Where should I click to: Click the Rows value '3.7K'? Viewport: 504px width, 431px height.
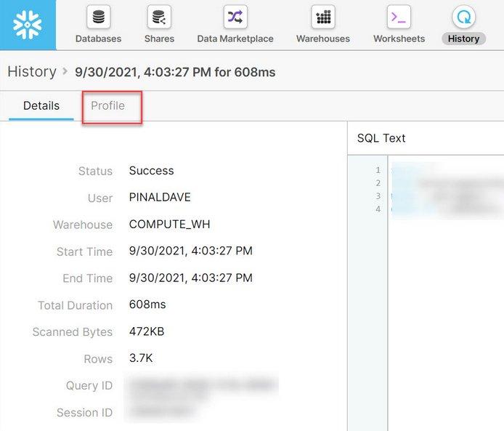pyautogui.click(x=141, y=358)
